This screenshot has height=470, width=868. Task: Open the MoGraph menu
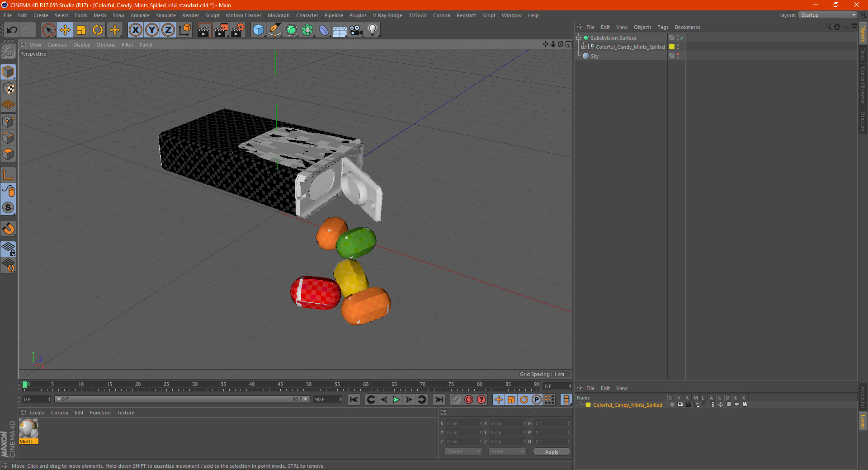[x=278, y=15]
